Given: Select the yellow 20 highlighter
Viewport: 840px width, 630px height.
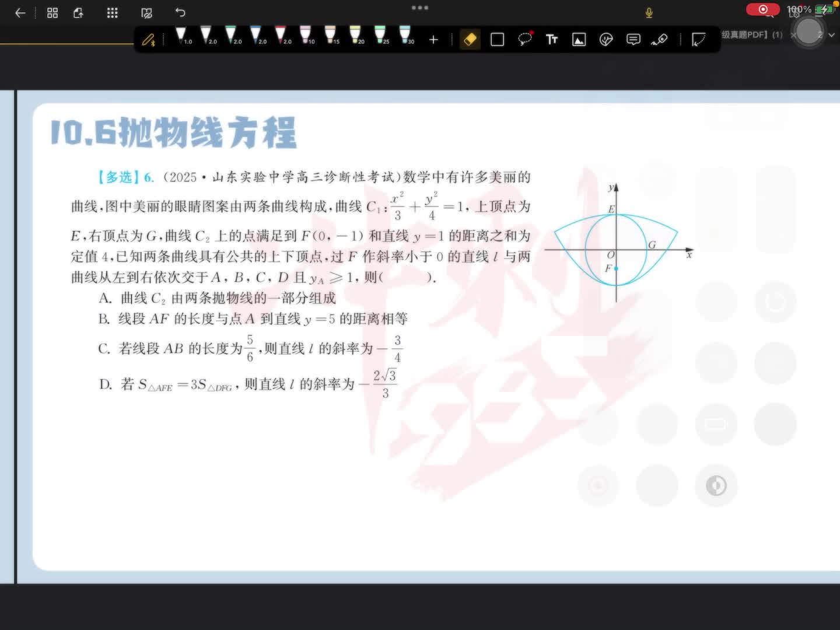Looking at the screenshot, I should [355, 35].
